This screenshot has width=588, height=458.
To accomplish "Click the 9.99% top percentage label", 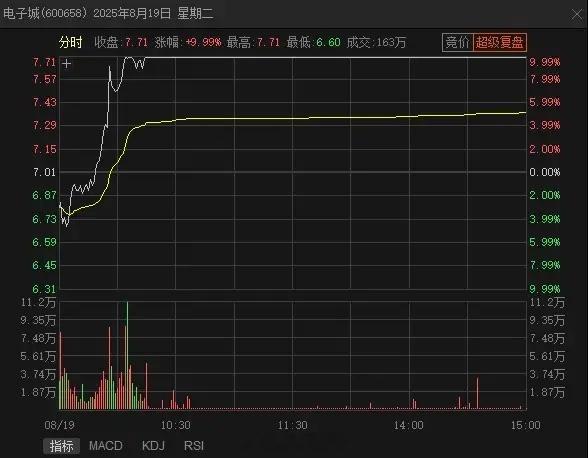I will tap(544, 62).
